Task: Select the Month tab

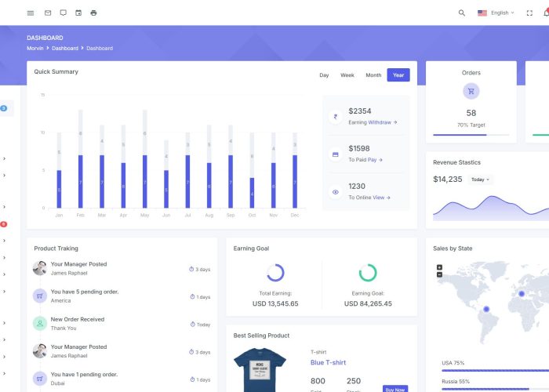Action: click(x=373, y=75)
